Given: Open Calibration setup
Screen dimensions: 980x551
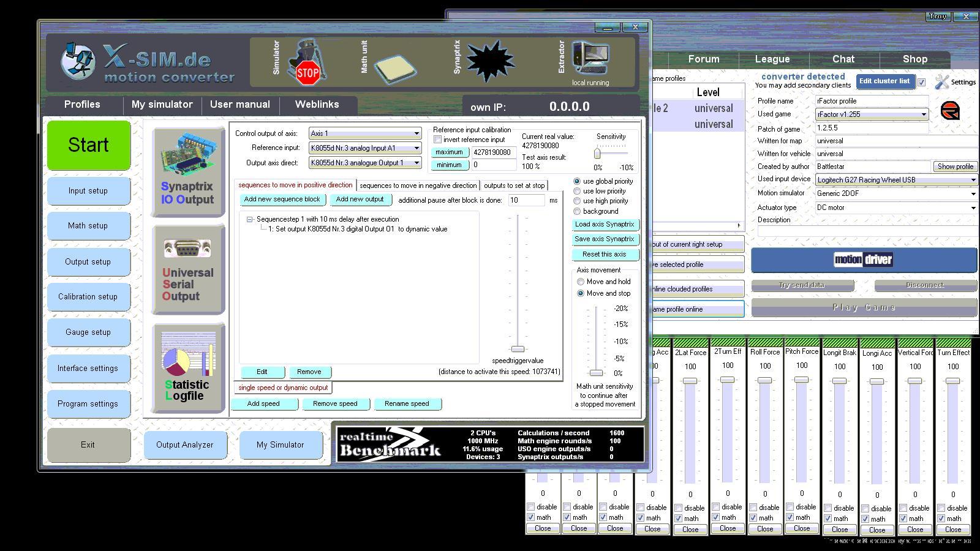Looking at the screenshot, I should click(x=88, y=297).
